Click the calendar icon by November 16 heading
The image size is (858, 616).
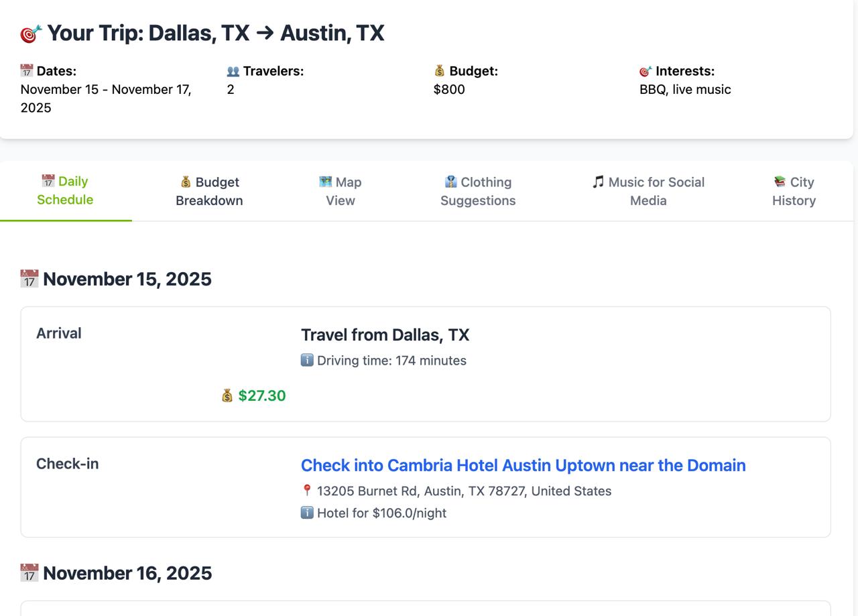pyautogui.click(x=29, y=573)
